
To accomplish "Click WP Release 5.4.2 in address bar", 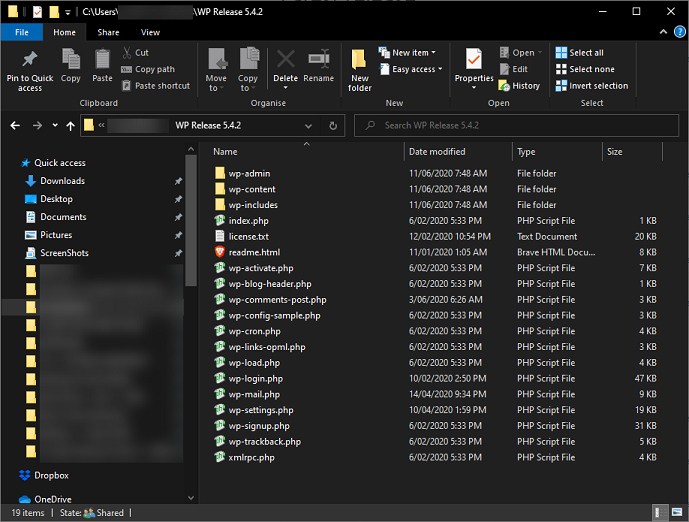I will 208,126.
